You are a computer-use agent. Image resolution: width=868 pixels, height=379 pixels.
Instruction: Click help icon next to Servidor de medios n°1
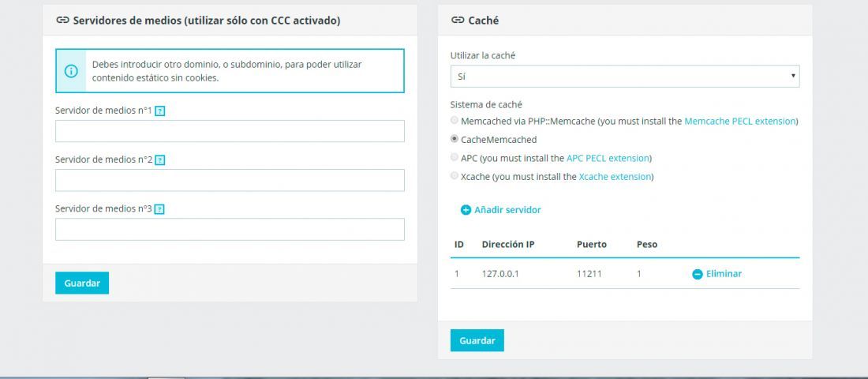[x=160, y=111]
